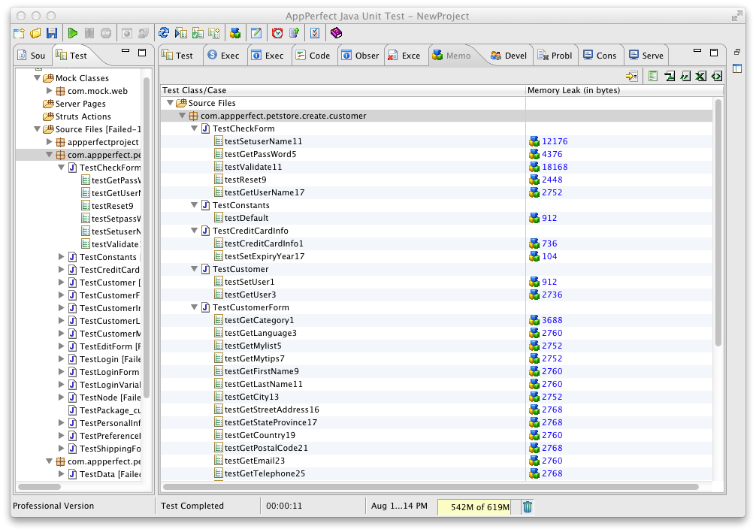Select testGetPassWord5 row in memory table
Viewport: 756px width, 532px height.
[x=437, y=154]
